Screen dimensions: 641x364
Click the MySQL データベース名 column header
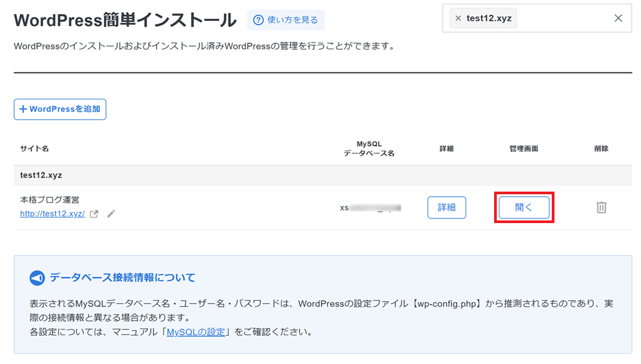tap(369, 149)
